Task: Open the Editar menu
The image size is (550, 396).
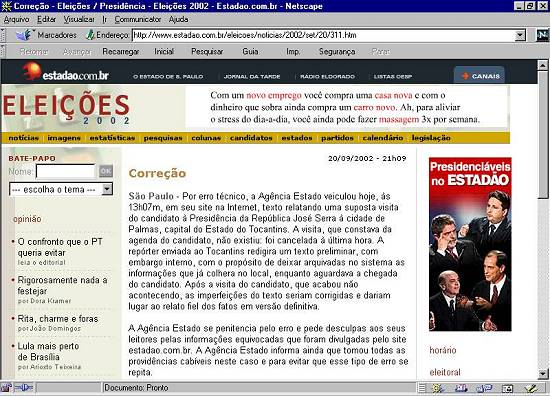Action: (46, 20)
